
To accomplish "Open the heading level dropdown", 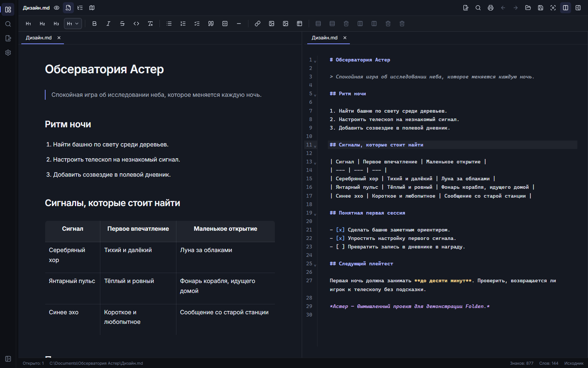I will [x=73, y=24].
